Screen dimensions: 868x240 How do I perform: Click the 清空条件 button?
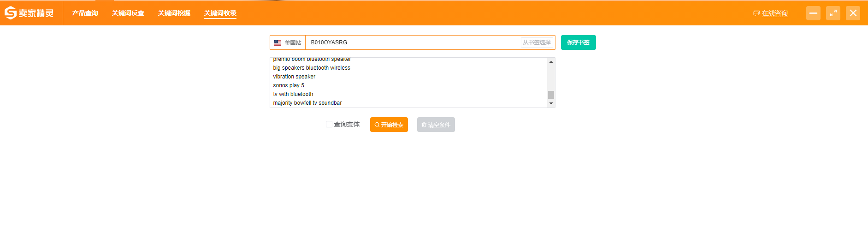(x=436, y=125)
